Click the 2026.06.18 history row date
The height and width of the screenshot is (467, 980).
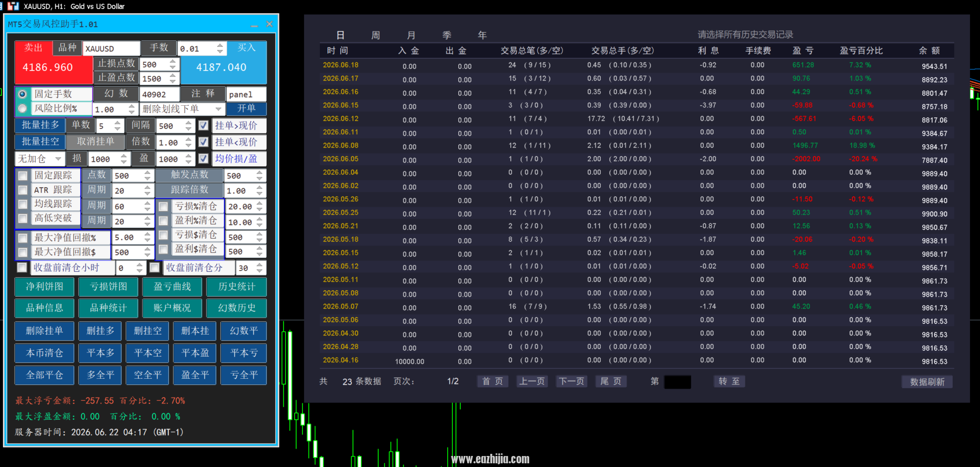pyautogui.click(x=340, y=65)
